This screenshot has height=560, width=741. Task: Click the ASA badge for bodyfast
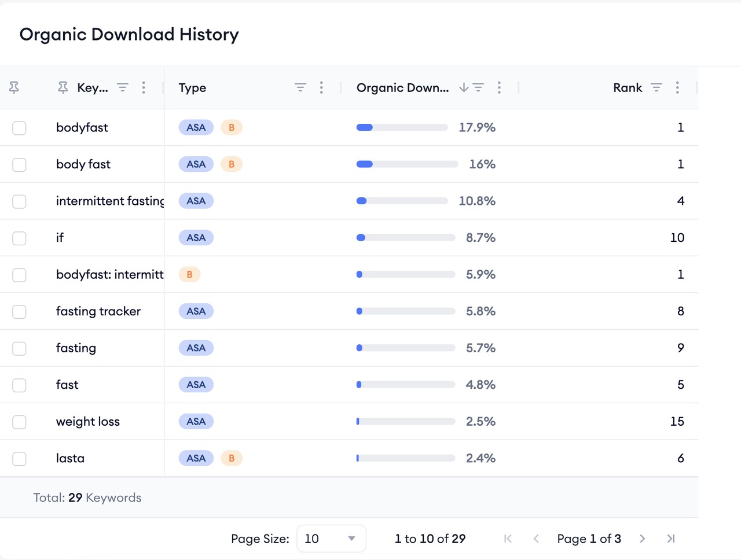point(196,127)
